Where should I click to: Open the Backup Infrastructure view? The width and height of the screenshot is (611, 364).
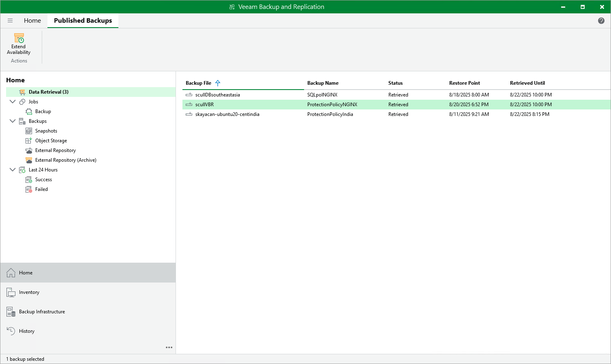coord(88,312)
